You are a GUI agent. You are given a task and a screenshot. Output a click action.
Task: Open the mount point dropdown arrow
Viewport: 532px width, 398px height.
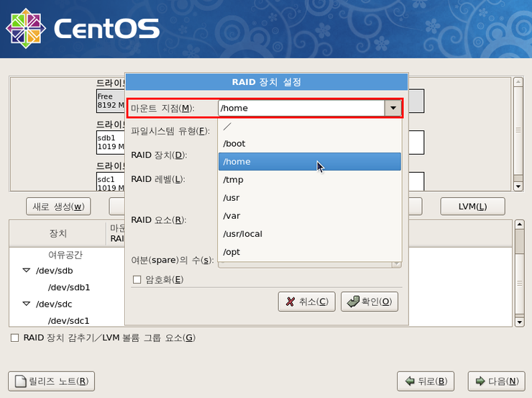coord(393,108)
